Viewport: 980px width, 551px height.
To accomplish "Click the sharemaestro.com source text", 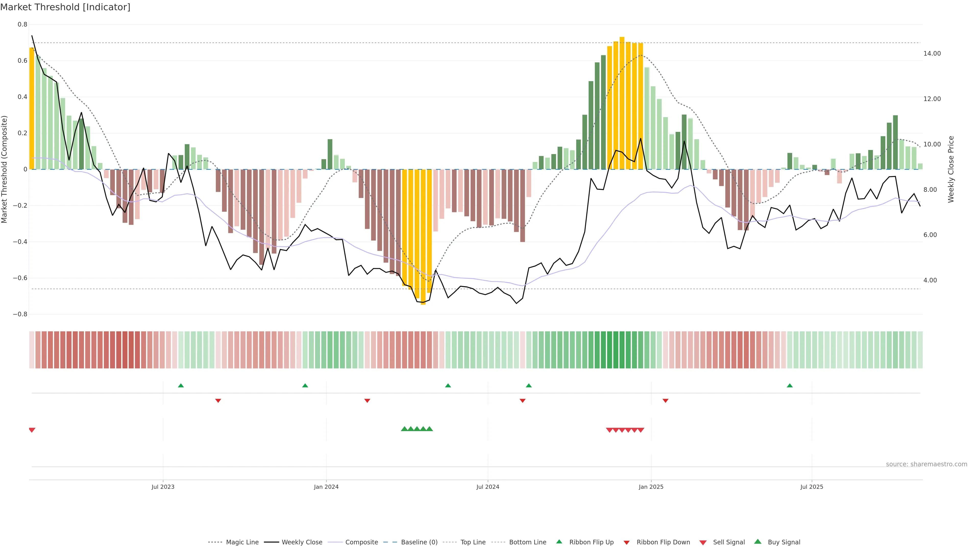I will 926,464.
